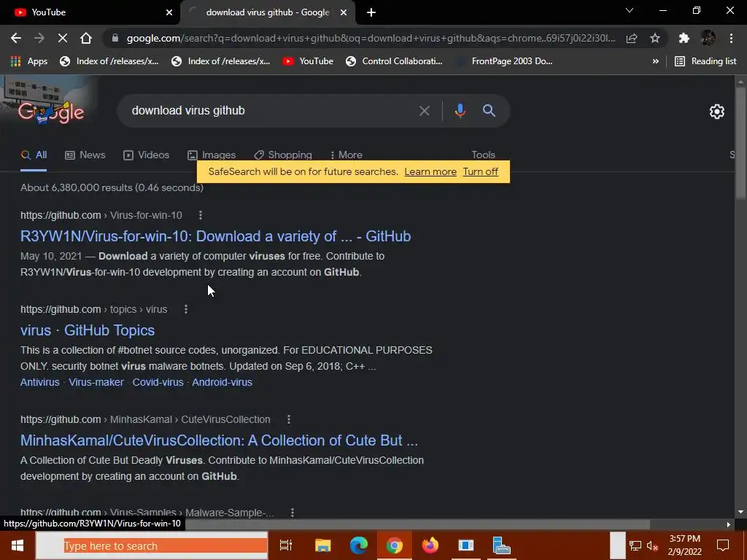
Task: Open the Windows notification center
Action: pyautogui.click(x=723, y=545)
